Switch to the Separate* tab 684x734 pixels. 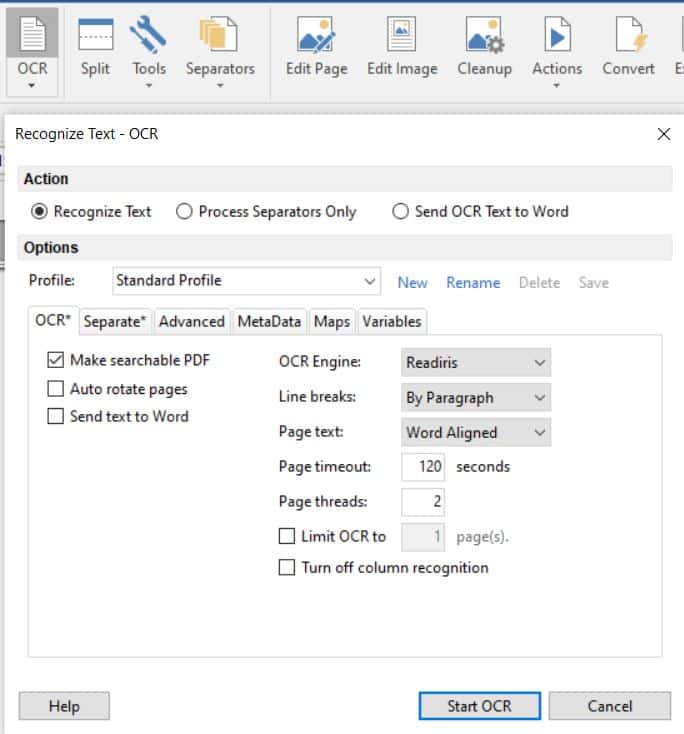point(115,322)
